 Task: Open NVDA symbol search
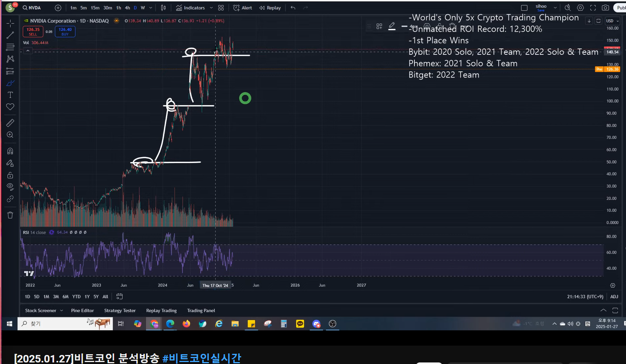point(32,8)
